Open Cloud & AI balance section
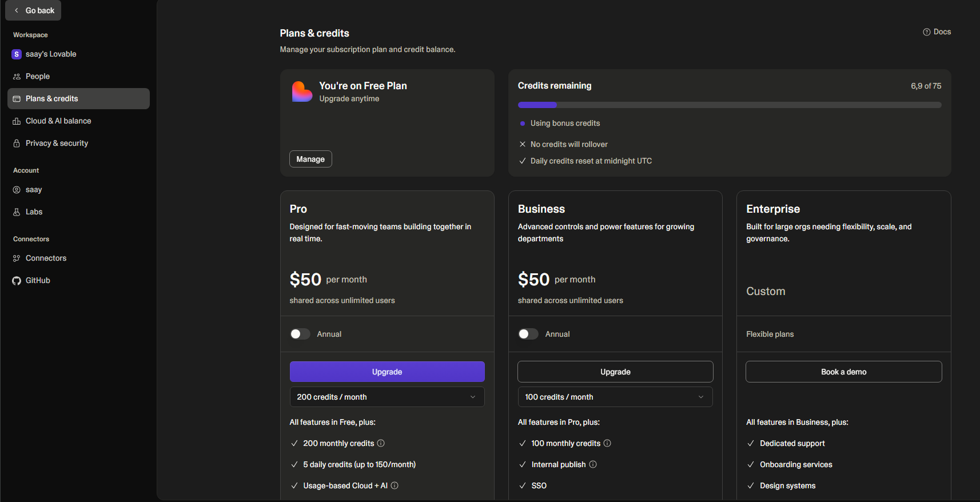 (58, 121)
